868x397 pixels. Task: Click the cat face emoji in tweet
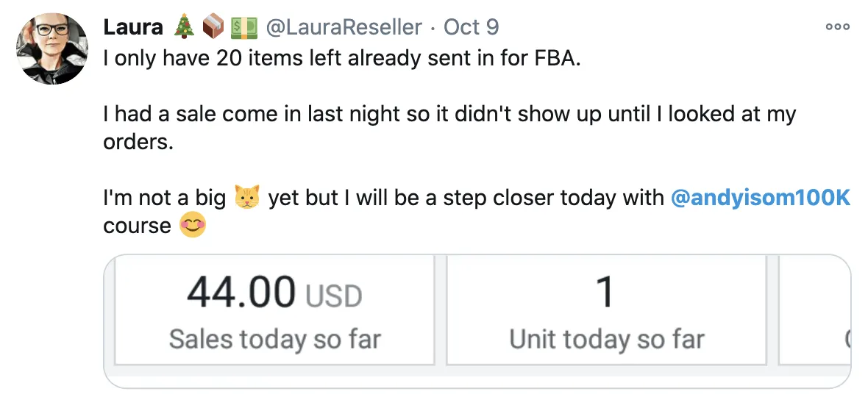[247, 197]
